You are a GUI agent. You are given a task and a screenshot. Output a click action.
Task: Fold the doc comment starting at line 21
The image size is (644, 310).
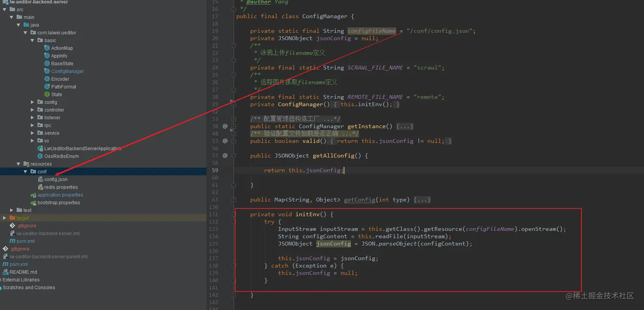[x=233, y=46]
